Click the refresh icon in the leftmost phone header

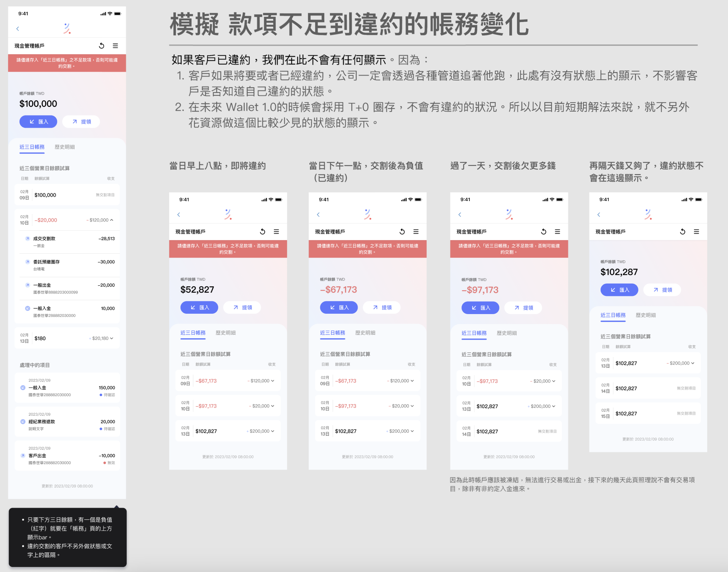pyautogui.click(x=102, y=46)
